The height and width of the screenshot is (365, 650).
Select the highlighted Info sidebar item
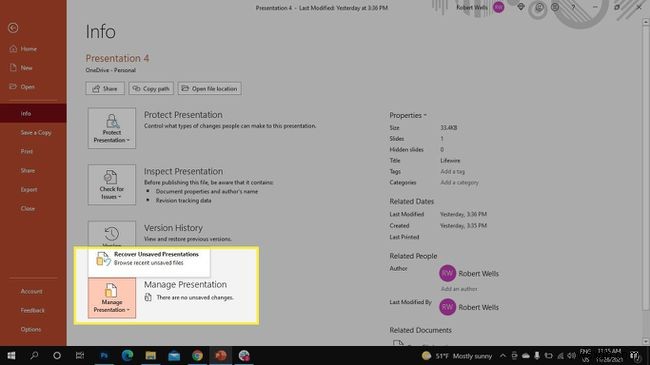click(x=33, y=113)
